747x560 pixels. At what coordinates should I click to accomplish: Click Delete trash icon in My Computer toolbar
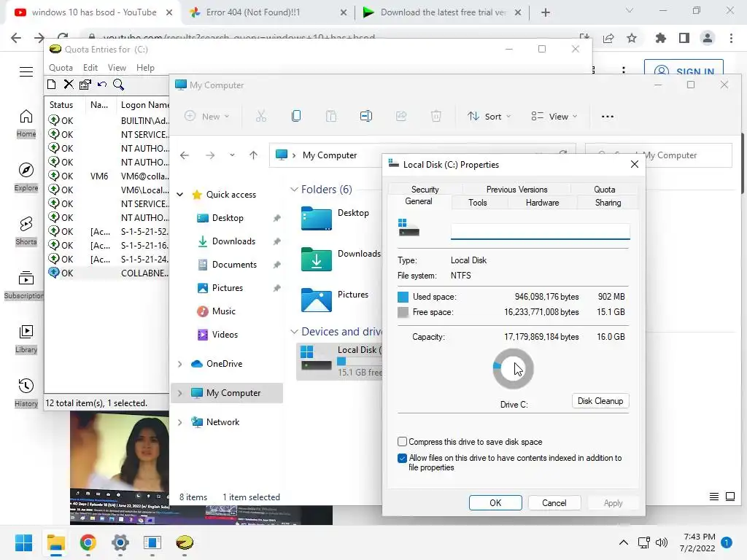click(x=436, y=116)
